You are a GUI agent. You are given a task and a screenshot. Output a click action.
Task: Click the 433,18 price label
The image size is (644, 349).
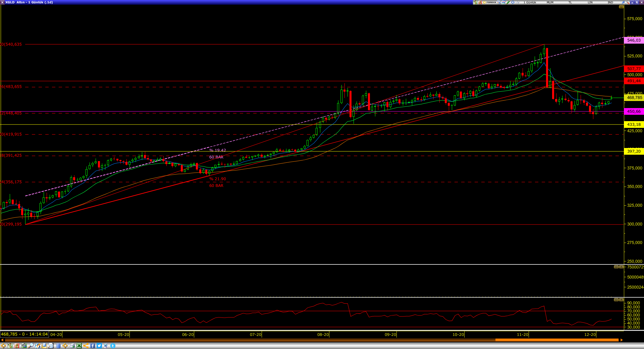coord(634,124)
